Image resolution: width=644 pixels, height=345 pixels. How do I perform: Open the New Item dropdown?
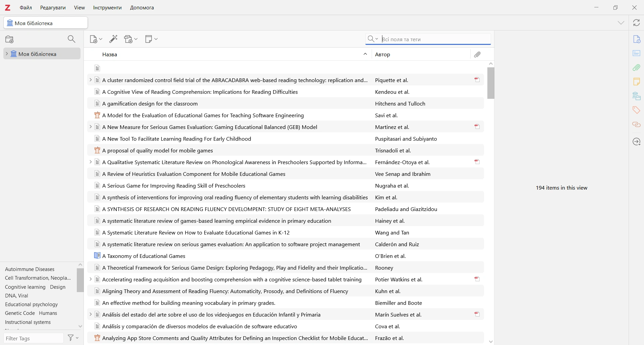tap(96, 40)
